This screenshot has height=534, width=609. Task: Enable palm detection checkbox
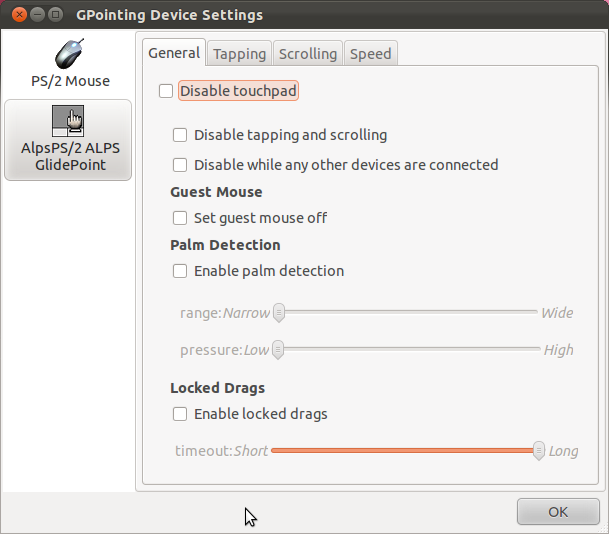180,271
